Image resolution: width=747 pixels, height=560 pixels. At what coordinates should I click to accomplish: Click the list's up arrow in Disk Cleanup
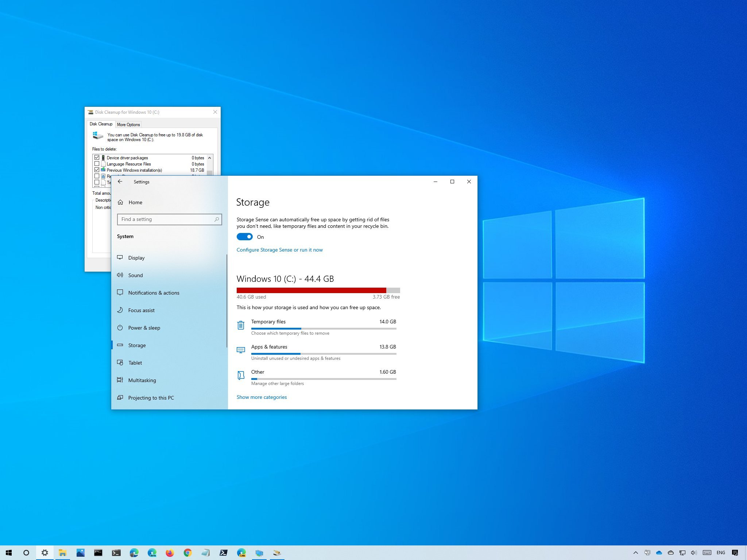209,158
